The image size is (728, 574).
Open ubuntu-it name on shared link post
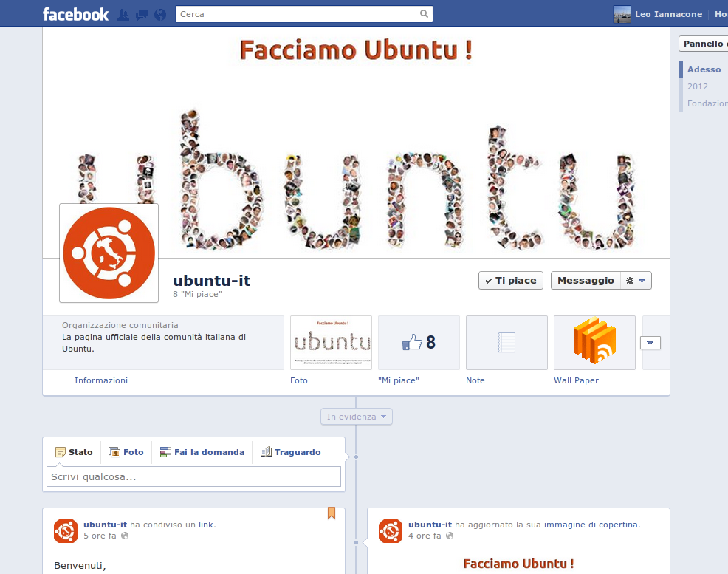[x=105, y=525]
